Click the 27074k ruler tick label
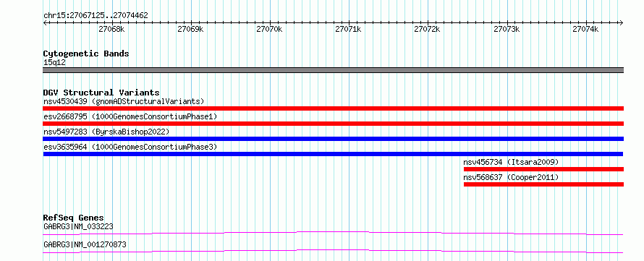 point(585,29)
